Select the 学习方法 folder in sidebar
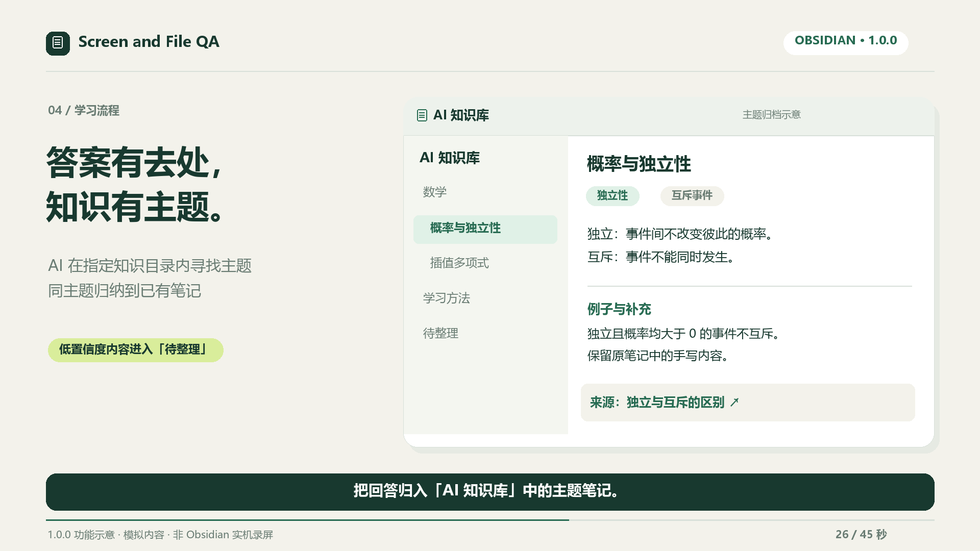The height and width of the screenshot is (551, 980). (x=447, y=298)
